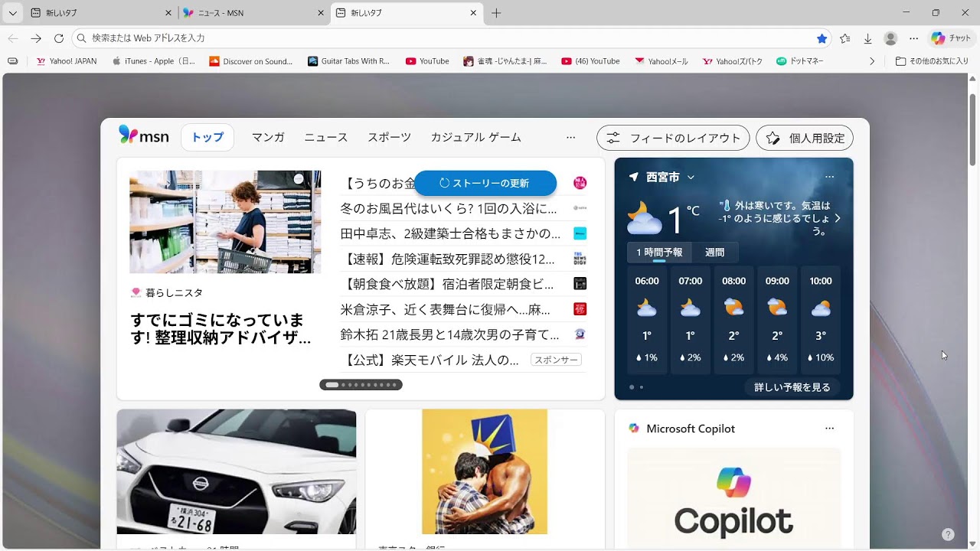Expand weather description with right chevron
980x551 pixels.
837,218
